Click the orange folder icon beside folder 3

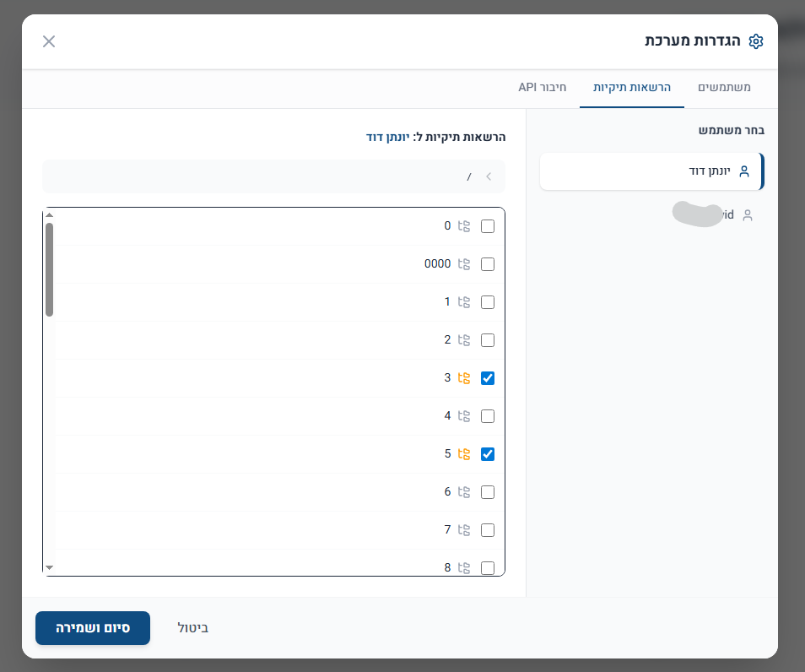(463, 378)
